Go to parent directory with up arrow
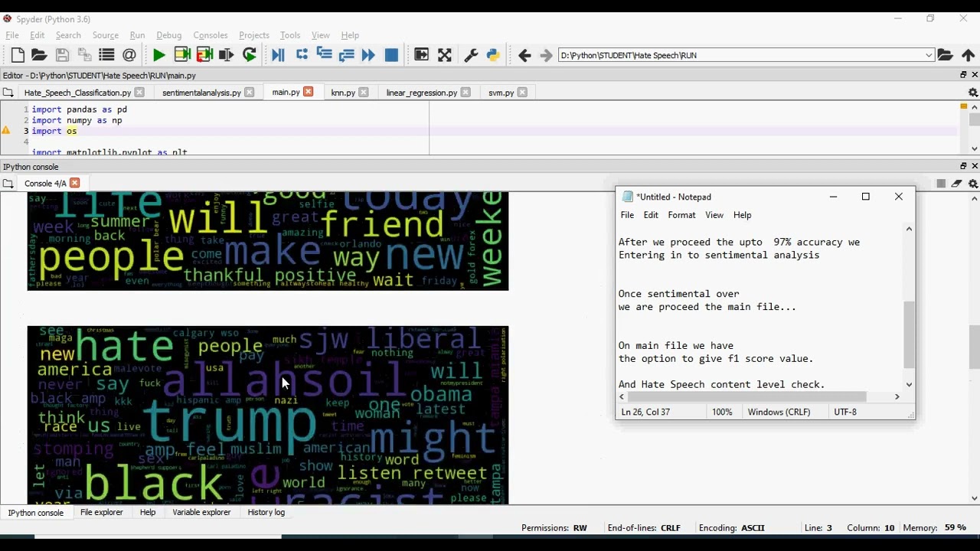The height and width of the screenshot is (551, 980). pyautogui.click(x=968, y=55)
